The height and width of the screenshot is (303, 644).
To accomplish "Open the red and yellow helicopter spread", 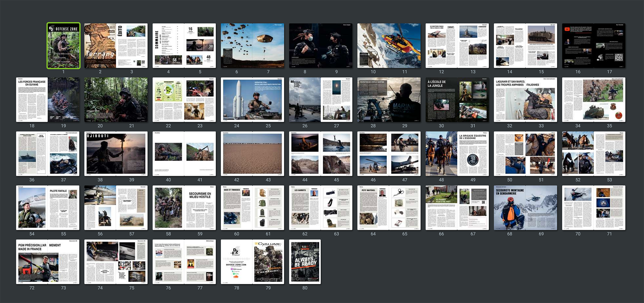I will (x=389, y=46).
